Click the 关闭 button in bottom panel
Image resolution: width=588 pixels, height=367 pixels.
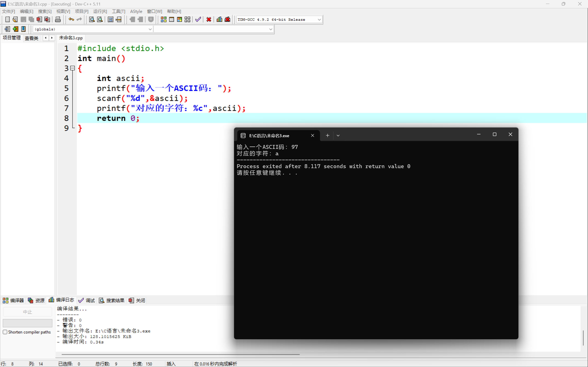coord(137,300)
